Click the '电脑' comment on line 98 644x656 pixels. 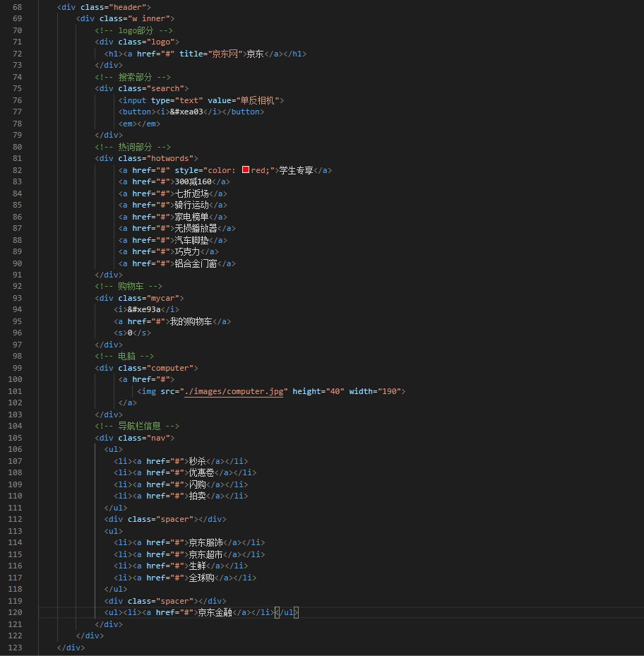(x=124, y=356)
